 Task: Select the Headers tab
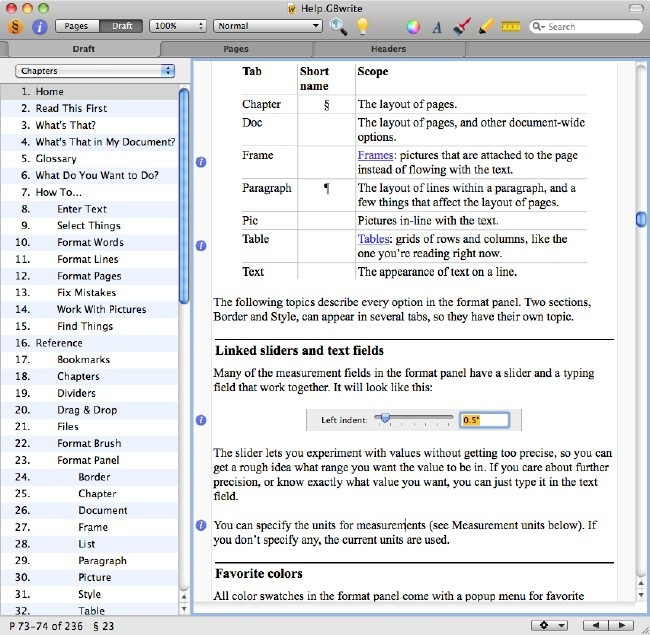click(388, 49)
